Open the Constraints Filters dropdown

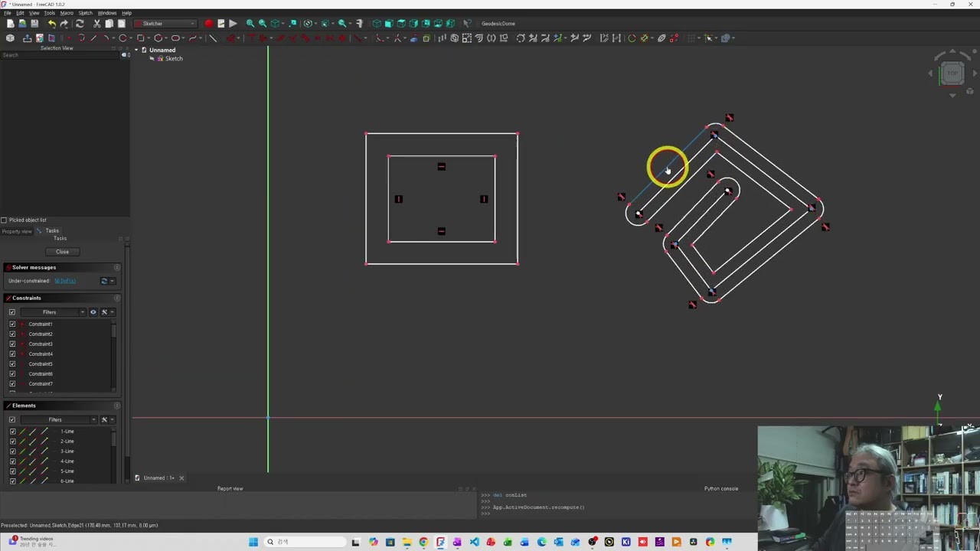tap(51, 312)
